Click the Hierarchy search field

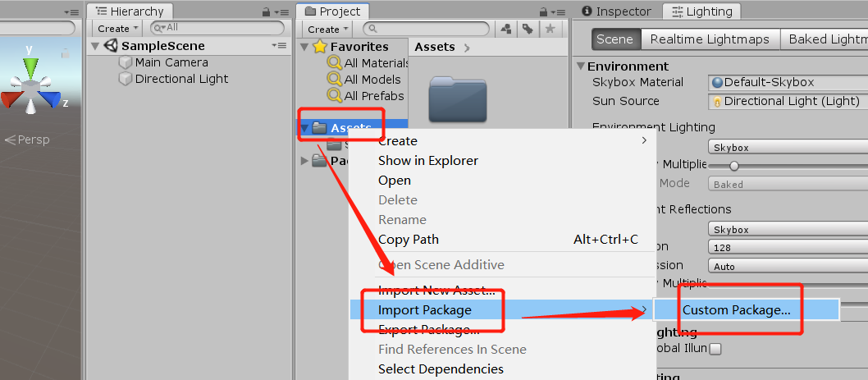217,28
